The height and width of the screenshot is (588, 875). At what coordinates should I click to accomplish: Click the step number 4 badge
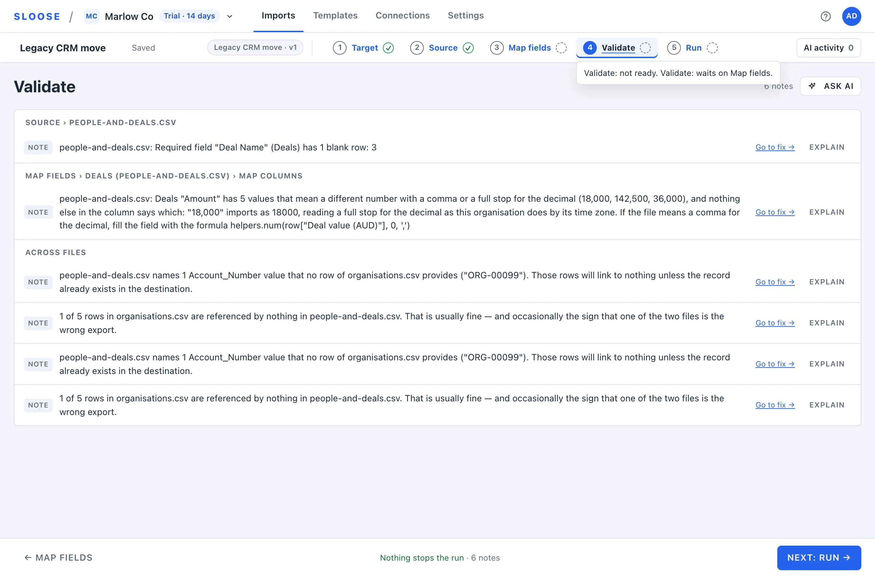tap(589, 48)
